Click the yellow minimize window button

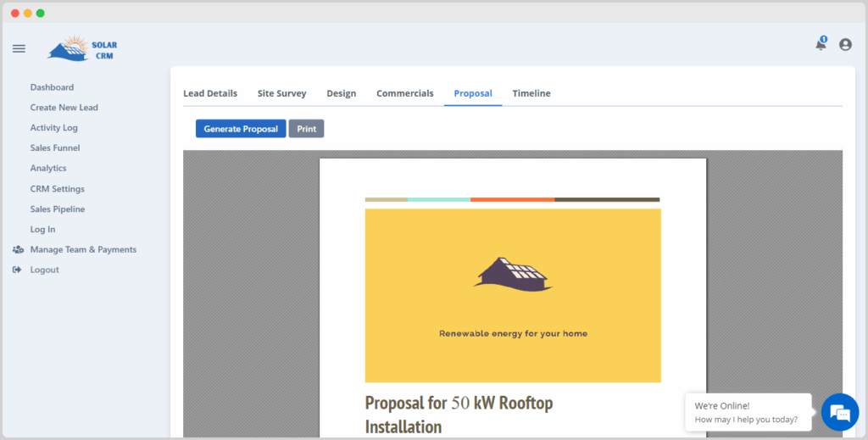[x=28, y=14]
